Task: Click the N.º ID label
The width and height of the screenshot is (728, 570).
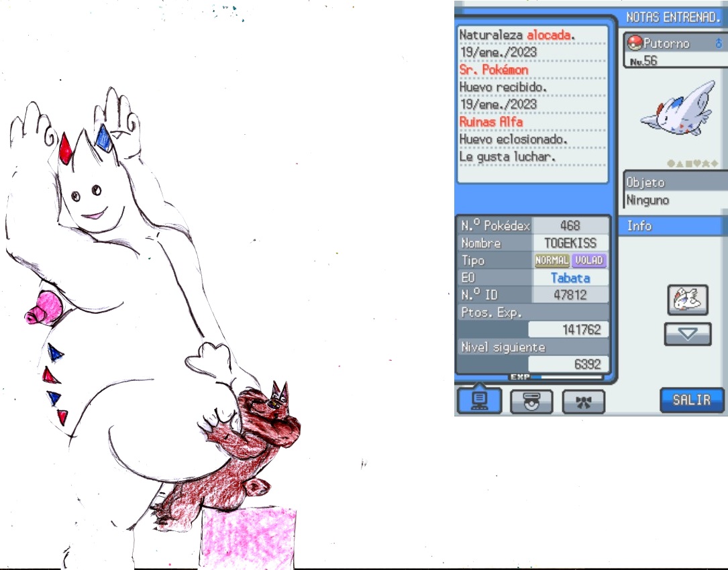Action: 478,295
